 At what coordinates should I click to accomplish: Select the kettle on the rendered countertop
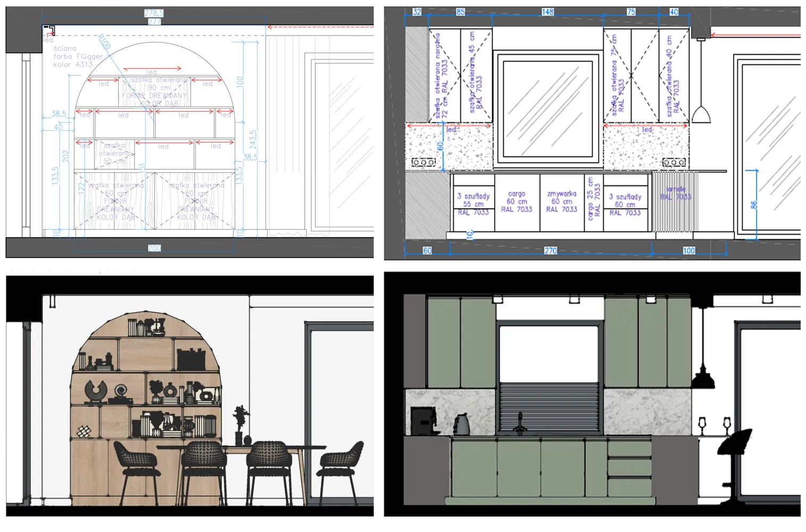coord(462,425)
